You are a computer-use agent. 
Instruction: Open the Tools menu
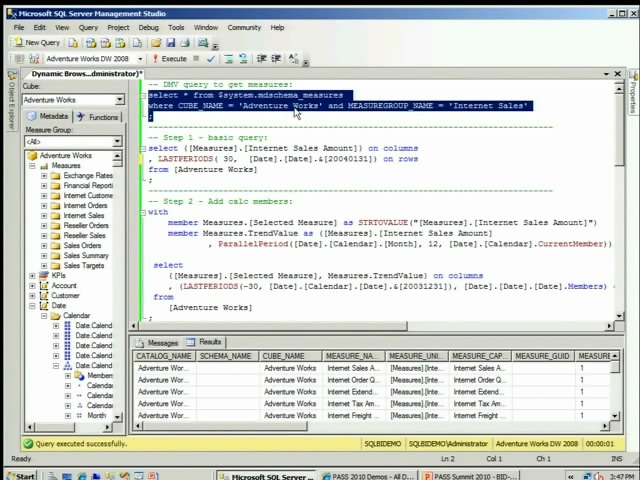tap(176, 27)
